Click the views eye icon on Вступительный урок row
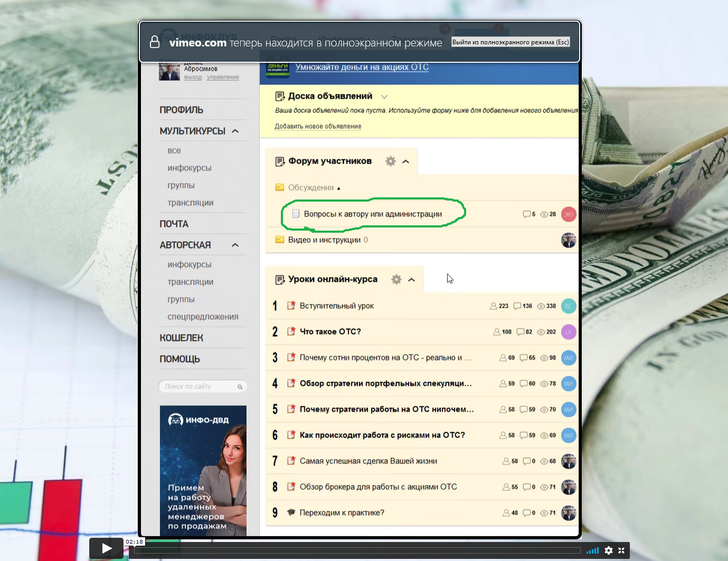Screen dimensions: 728x561 tap(541, 306)
